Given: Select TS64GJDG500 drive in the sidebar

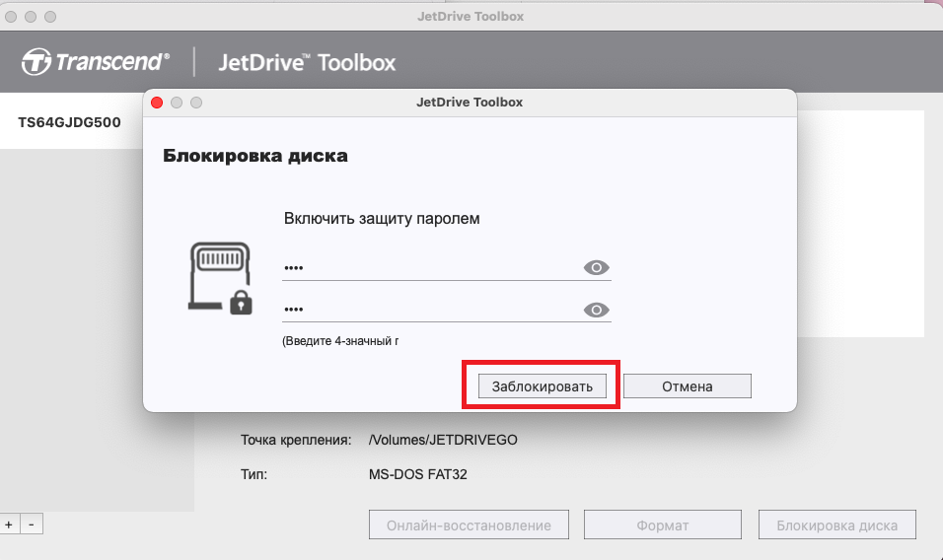Looking at the screenshot, I should pos(69,122).
